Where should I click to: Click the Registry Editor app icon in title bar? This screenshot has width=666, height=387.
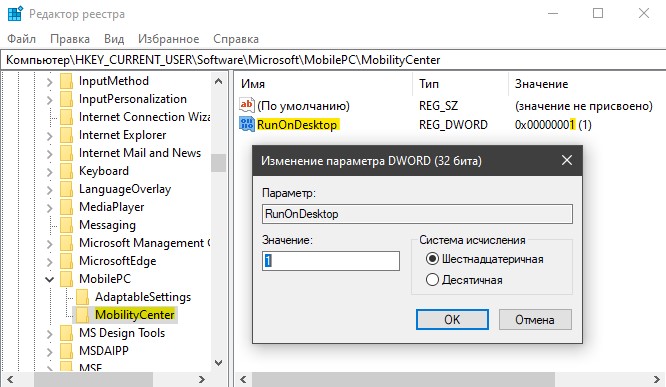[x=15, y=14]
